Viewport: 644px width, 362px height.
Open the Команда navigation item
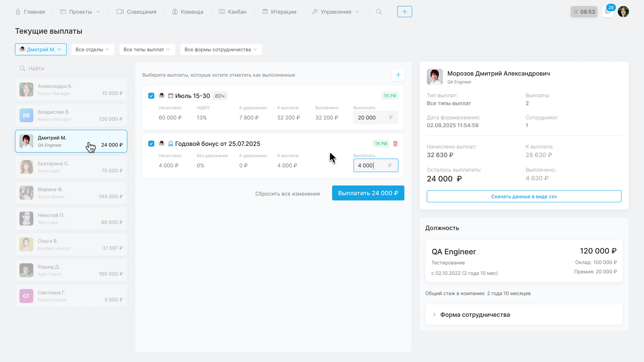click(x=187, y=11)
